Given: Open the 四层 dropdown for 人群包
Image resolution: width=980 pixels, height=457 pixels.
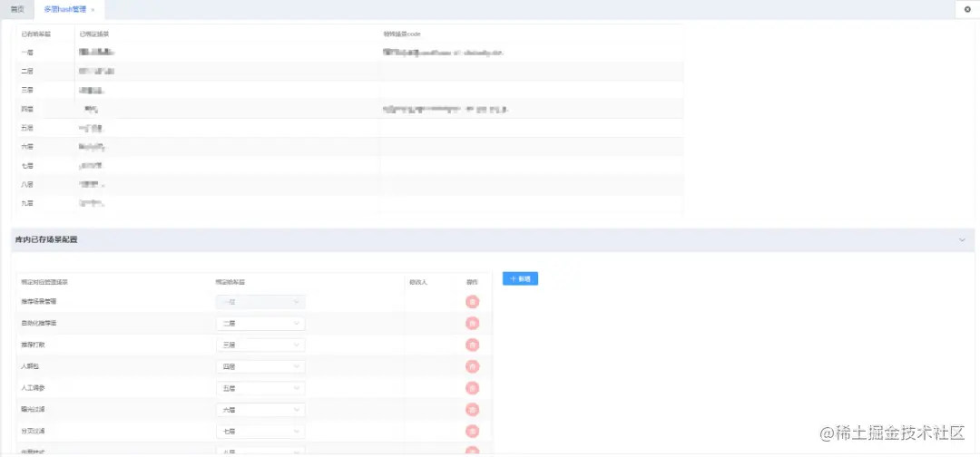Looking at the screenshot, I should tap(260, 366).
